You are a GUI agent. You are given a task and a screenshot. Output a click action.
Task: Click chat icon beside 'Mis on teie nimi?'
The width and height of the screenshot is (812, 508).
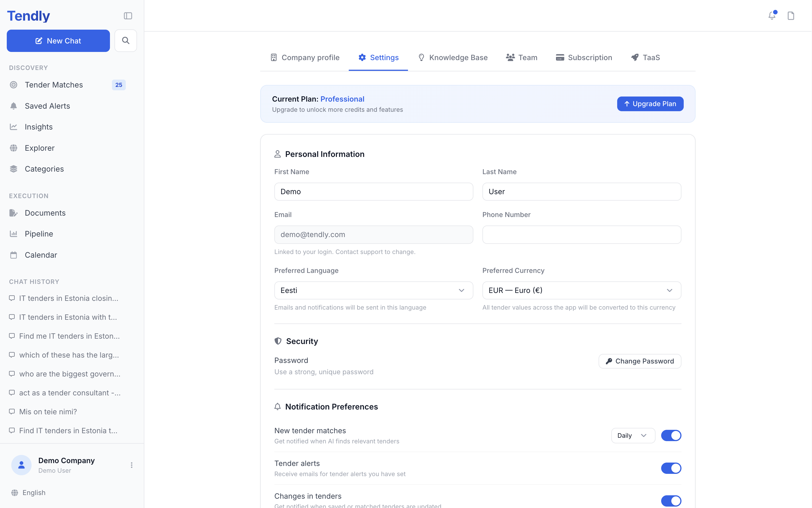12,411
